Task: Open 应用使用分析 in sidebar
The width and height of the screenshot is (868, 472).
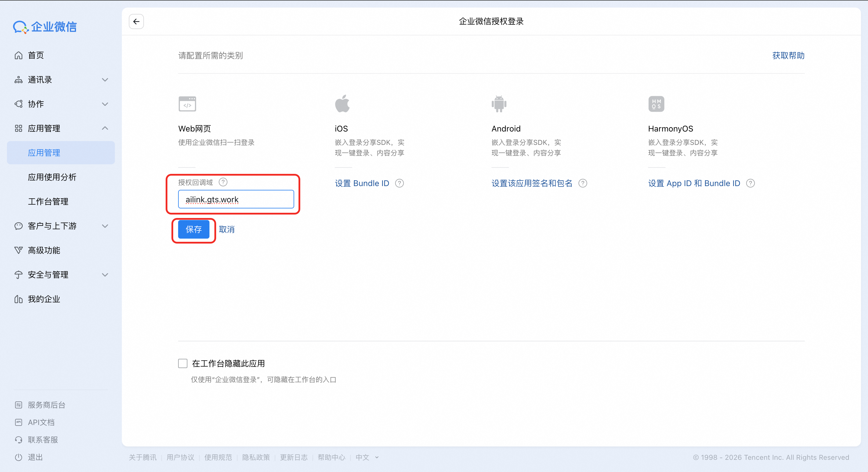Action: [x=52, y=177]
